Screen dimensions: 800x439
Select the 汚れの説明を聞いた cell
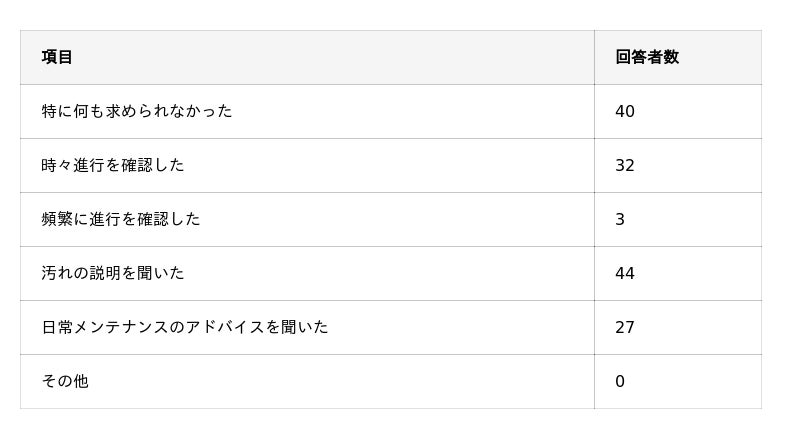click(x=113, y=273)
